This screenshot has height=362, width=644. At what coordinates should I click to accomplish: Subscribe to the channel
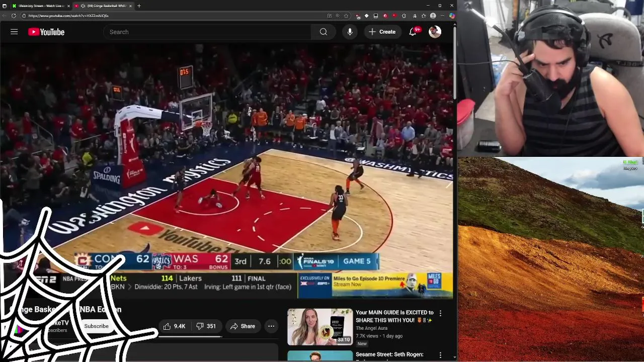tap(96, 326)
